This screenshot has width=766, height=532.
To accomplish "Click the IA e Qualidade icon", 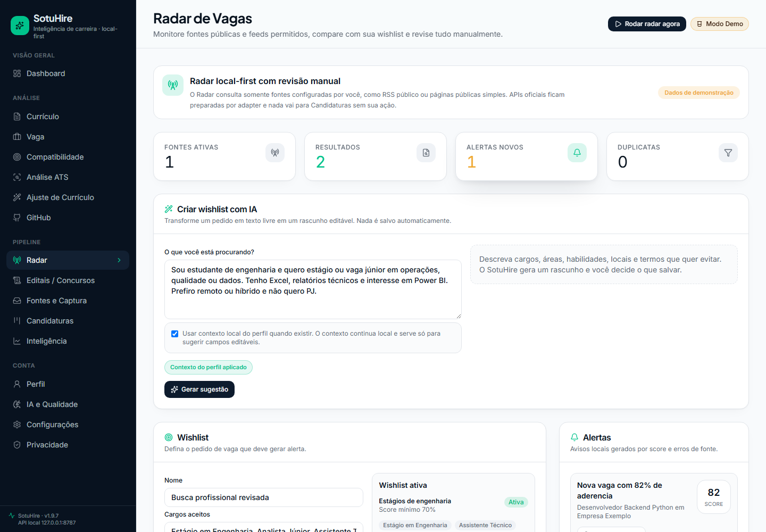I will click(x=17, y=404).
